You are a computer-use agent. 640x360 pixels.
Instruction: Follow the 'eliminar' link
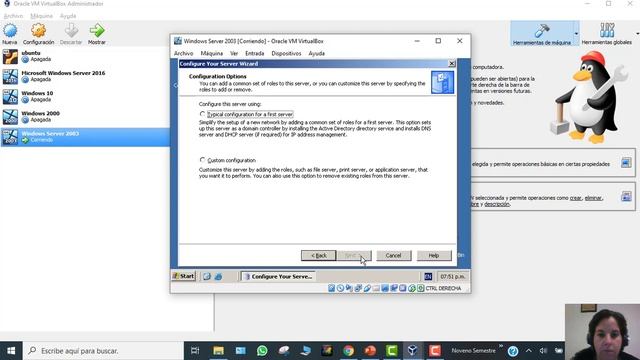(593, 198)
